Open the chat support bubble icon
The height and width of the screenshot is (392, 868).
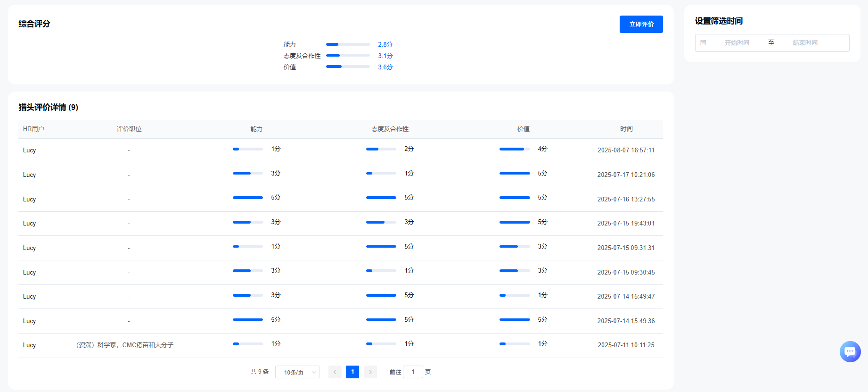[850, 351]
